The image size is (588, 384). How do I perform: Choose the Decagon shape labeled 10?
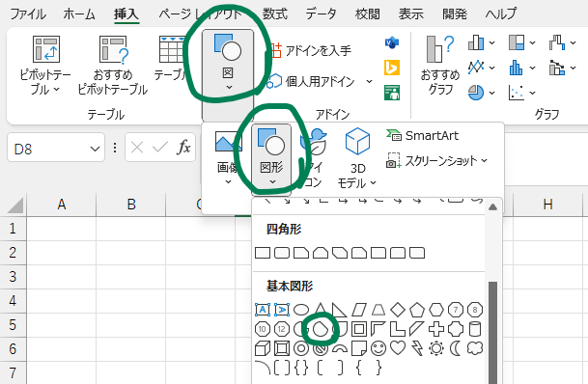pyautogui.click(x=263, y=329)
